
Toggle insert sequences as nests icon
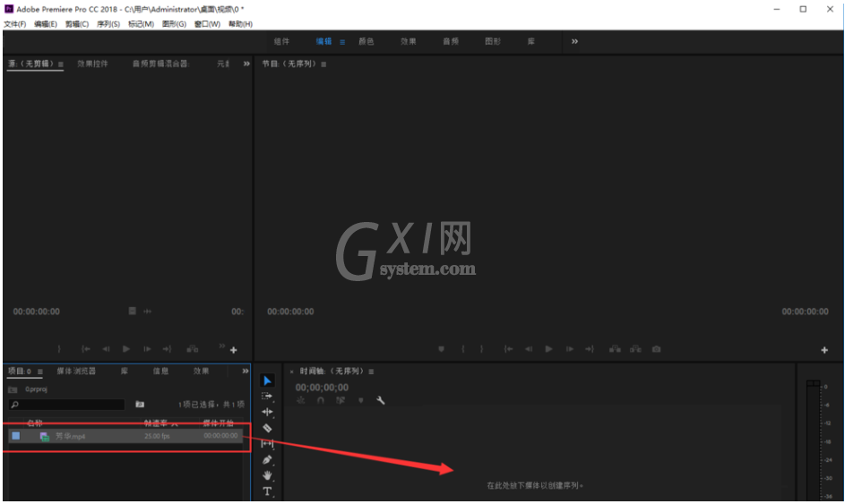click(301, 400)
